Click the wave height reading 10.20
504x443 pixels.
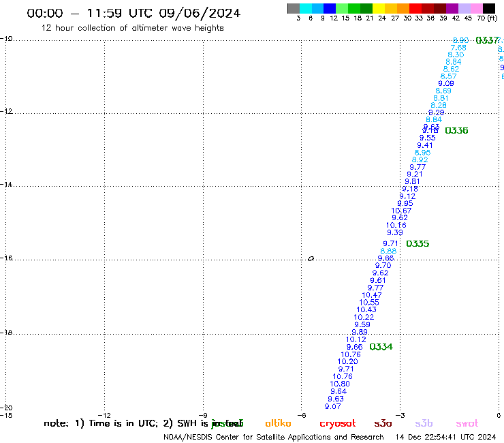[x=348, y=361]
